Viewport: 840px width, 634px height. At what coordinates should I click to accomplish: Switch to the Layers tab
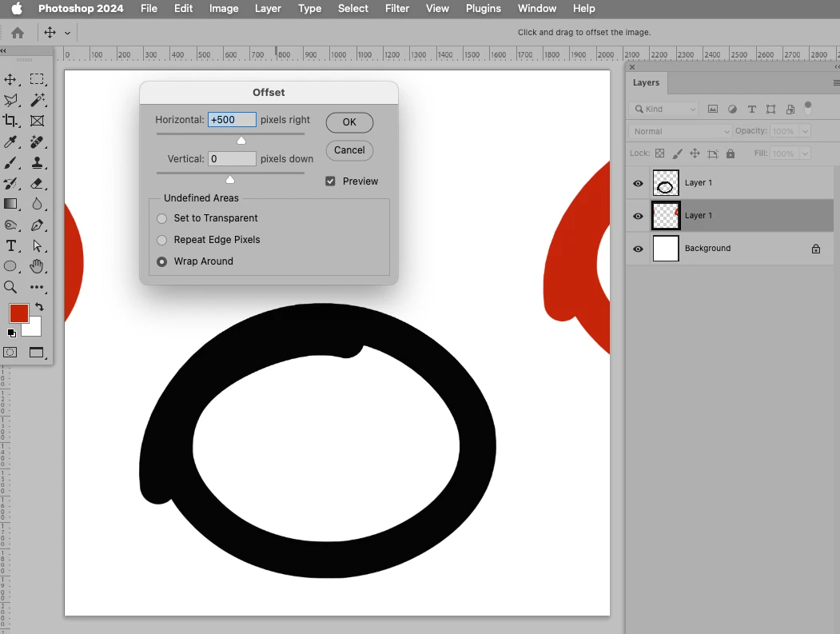point(646,82)
